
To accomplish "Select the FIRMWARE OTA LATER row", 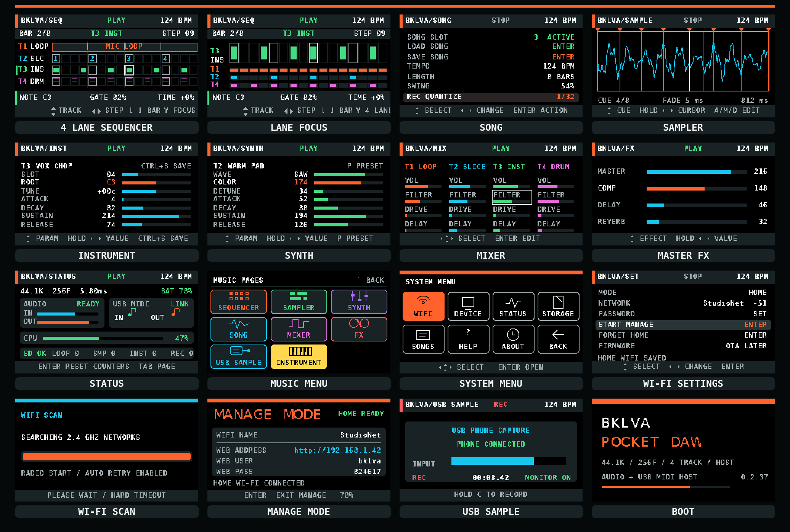I will [x=683, y=346].
